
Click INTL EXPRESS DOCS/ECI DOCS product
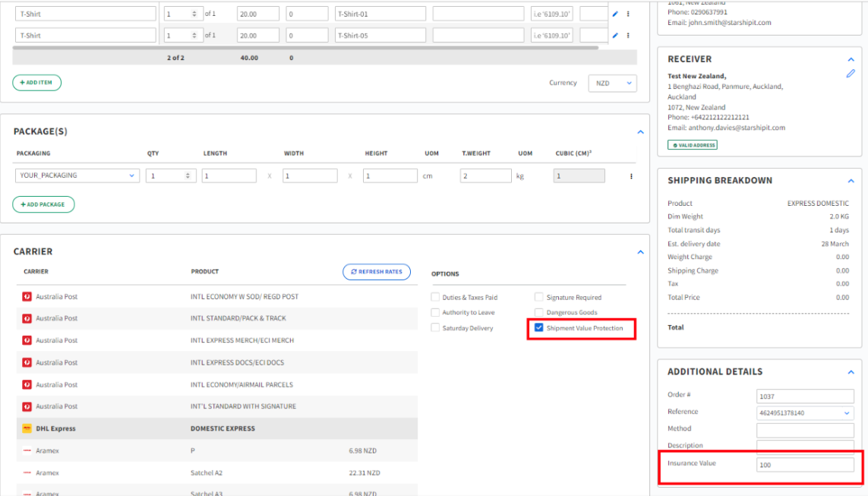[x=237, y=362]
